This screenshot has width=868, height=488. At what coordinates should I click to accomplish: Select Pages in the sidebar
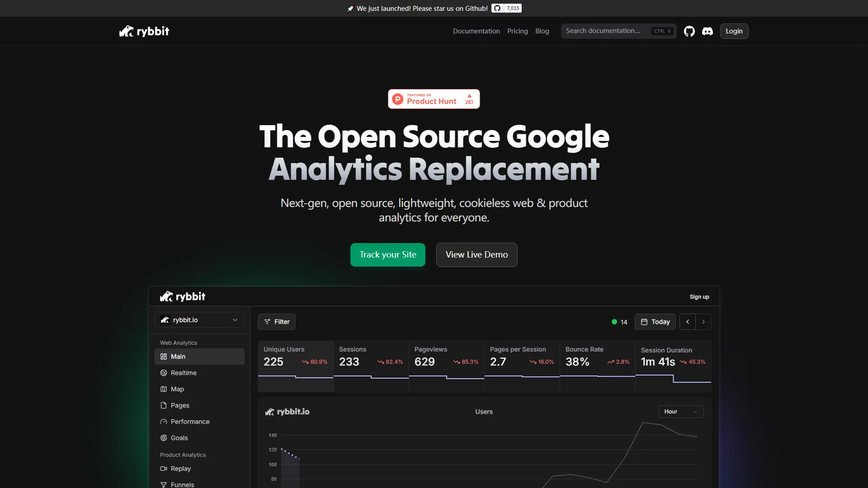click(x=180, y=405)
